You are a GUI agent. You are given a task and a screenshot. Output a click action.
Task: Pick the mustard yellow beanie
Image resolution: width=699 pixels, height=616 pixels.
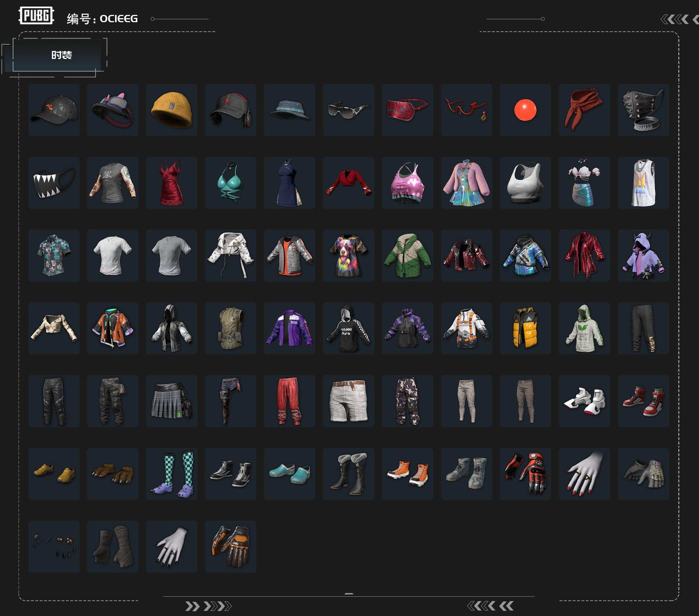171,110
